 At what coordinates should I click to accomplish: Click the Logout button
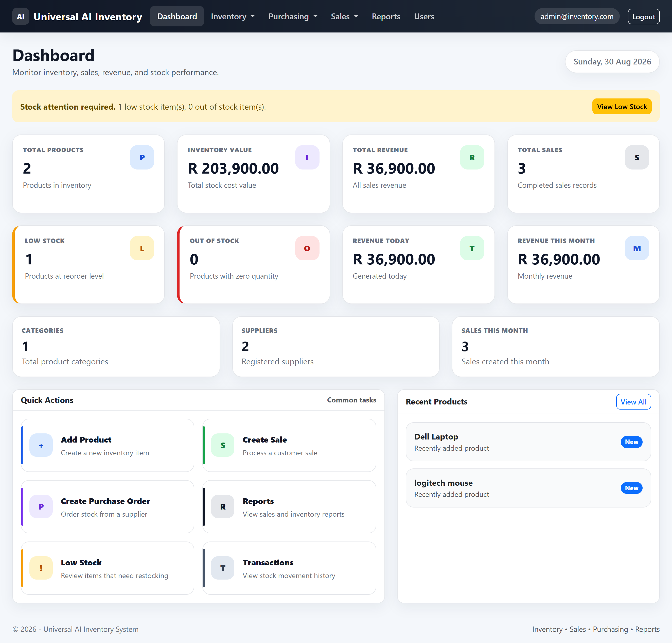tap(644, 16)
